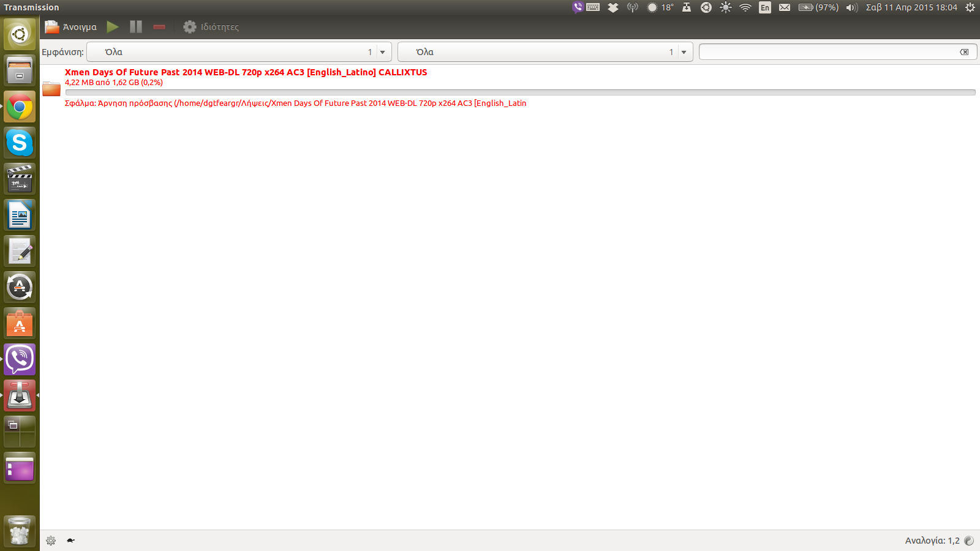This screenshot has width=980, height=551.
Task: Open the sound volume indicator
Action: click(852, 7)
